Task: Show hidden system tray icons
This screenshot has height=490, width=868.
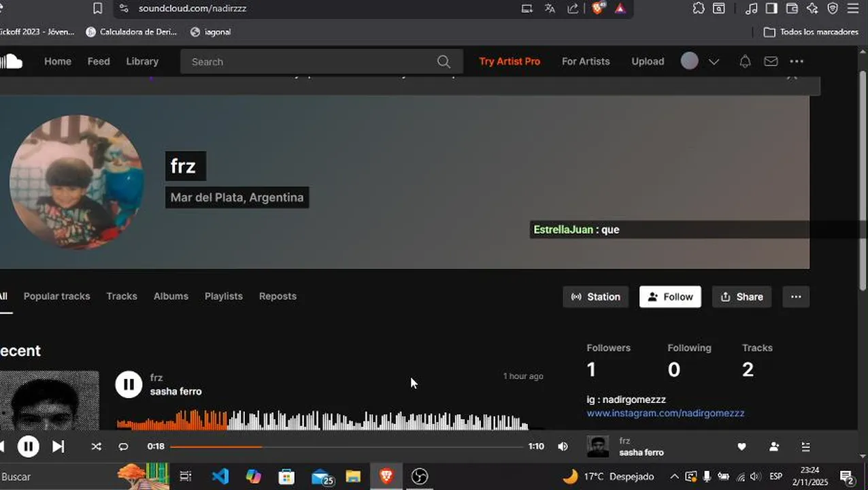Action: coord(674,476)
